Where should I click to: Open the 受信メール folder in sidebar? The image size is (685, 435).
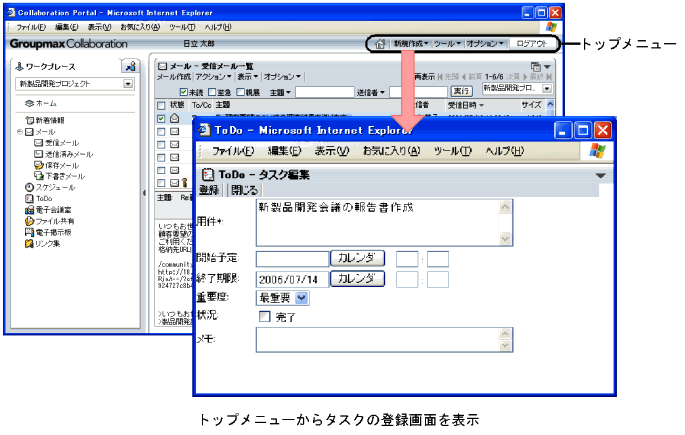[x=56, y=143]
